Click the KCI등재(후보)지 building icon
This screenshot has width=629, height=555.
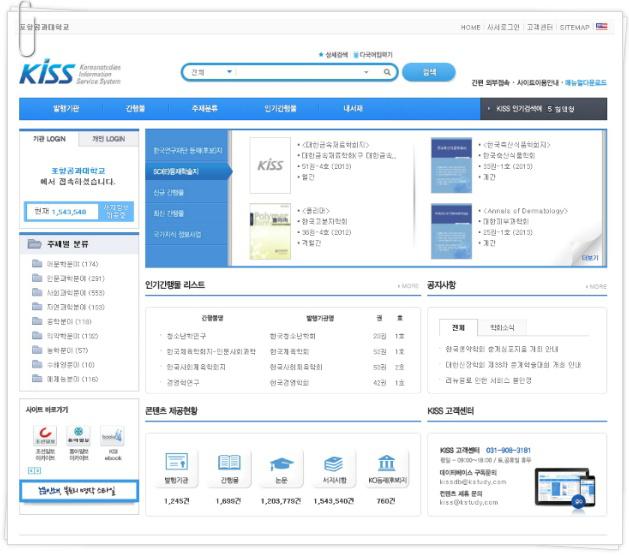(387, 463)
